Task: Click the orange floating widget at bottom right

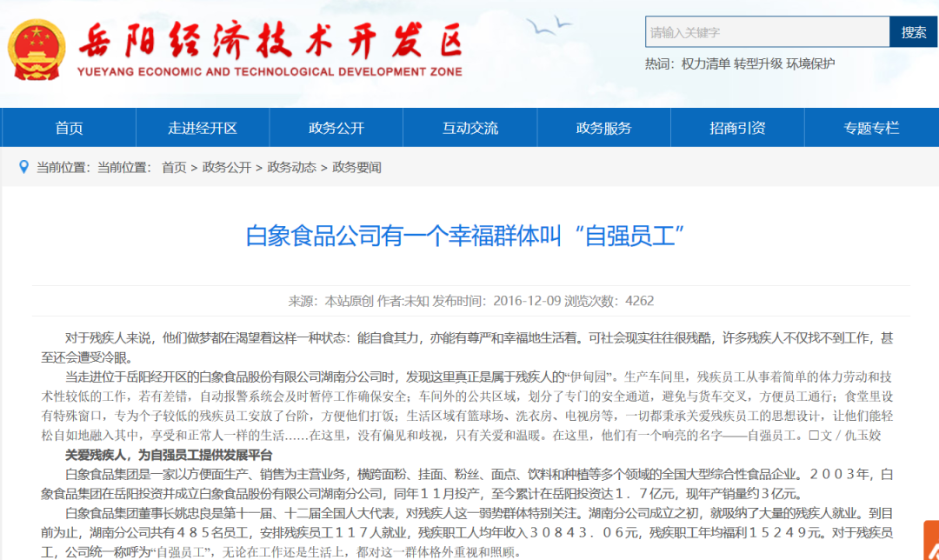Action: tap(931, 540)
